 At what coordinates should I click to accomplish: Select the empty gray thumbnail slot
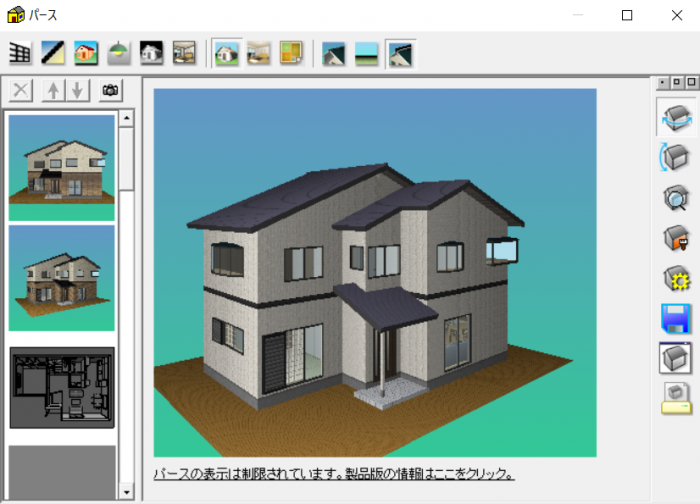[x=62, y=472]
